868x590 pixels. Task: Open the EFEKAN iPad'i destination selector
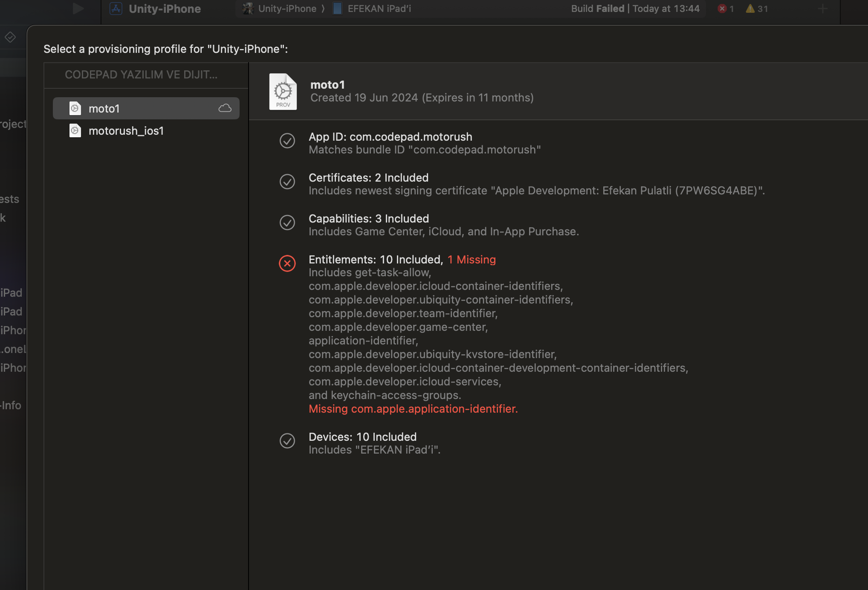click(x=372, y=9)
